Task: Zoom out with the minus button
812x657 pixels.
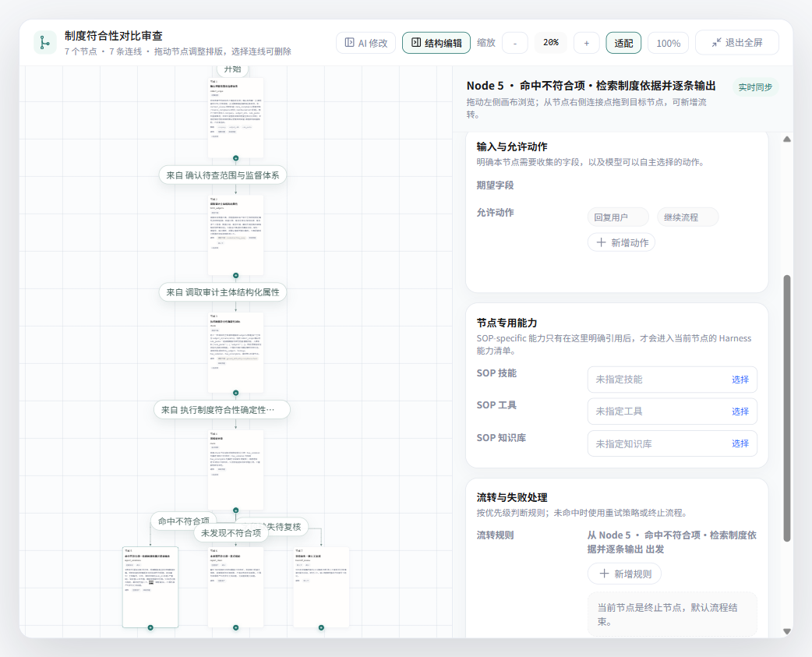Action: click(x=515, y=43)
